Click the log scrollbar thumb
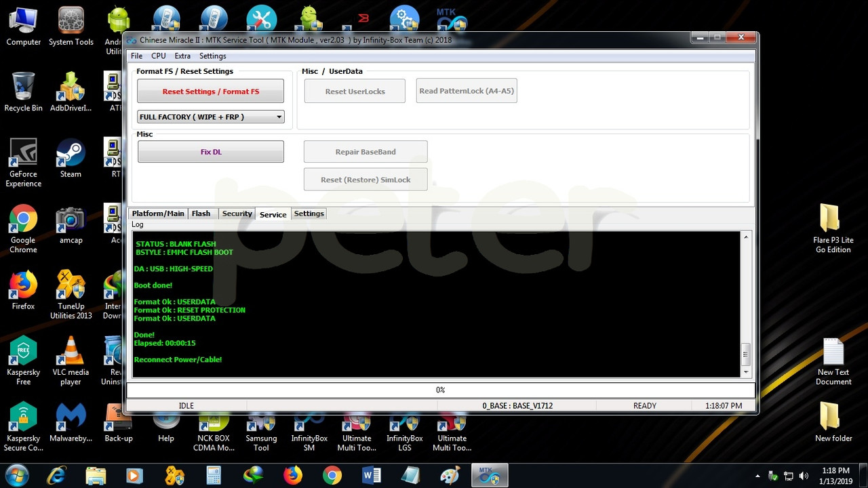Viewport: 868px width, 488px height. tap(746, 354)
